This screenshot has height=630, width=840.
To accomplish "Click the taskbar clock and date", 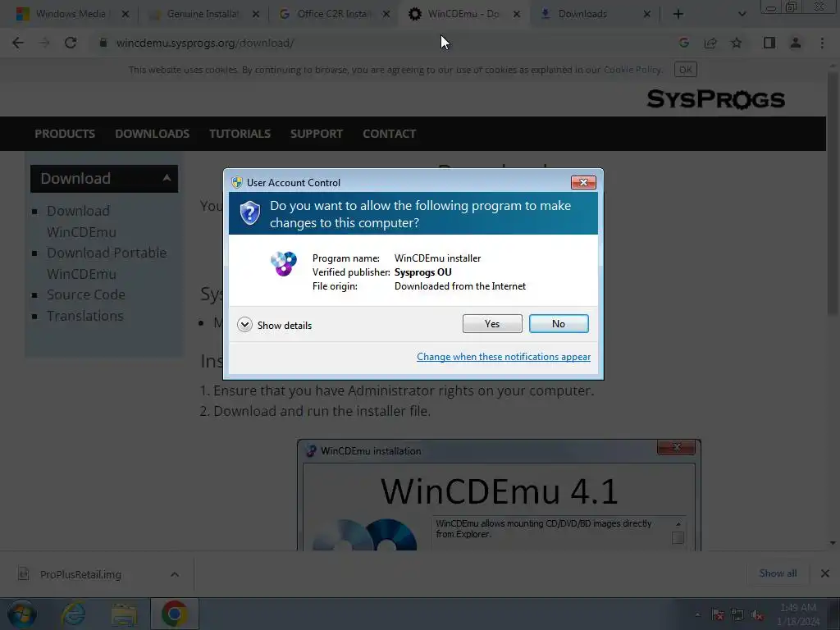I will tap(797, 614).
